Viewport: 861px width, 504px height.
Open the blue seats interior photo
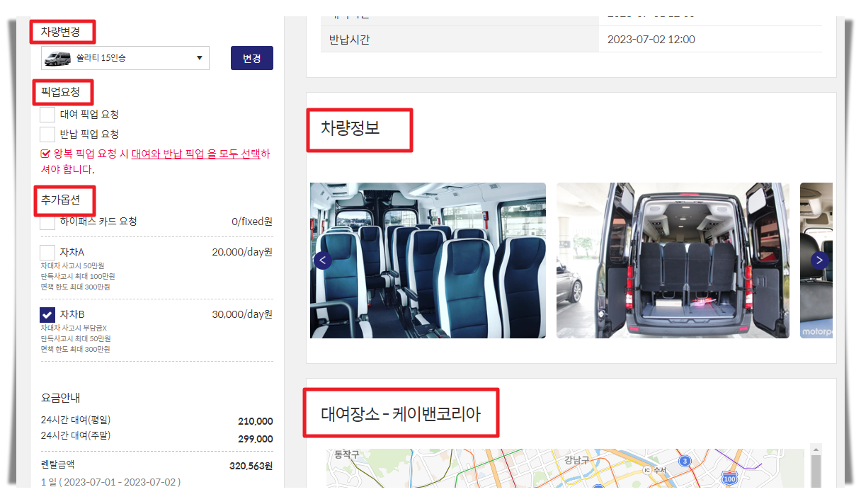click(x=428, y=260)
